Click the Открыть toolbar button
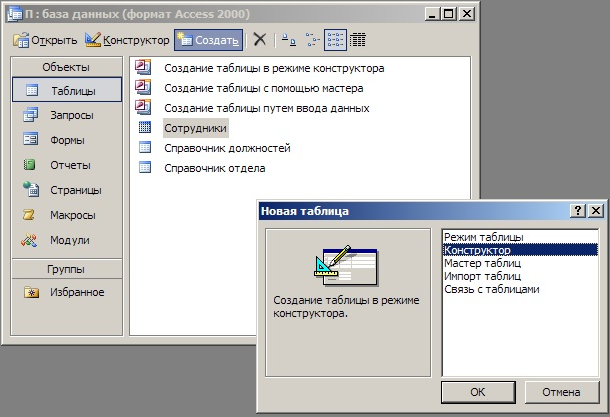The height and width of the screenshot is (417, 610). [x=45, y=40]
